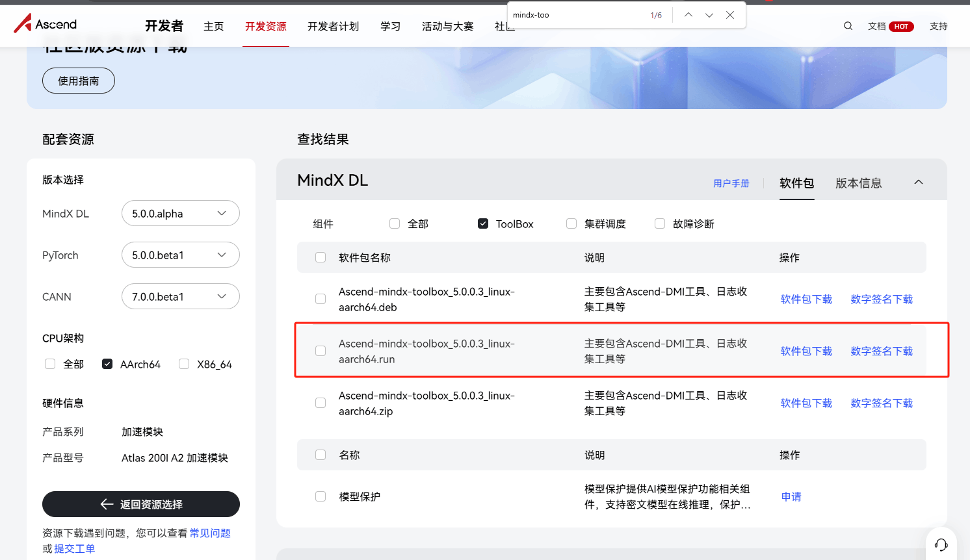Click the 开发者 heading in navbar
The height and width of the screenshot is (560, 970).
(x=164, y=26)
